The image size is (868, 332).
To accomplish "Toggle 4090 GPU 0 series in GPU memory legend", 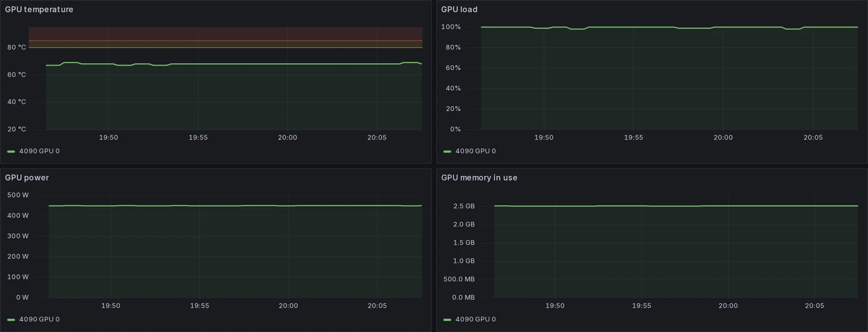I will (x=475, y=320).
